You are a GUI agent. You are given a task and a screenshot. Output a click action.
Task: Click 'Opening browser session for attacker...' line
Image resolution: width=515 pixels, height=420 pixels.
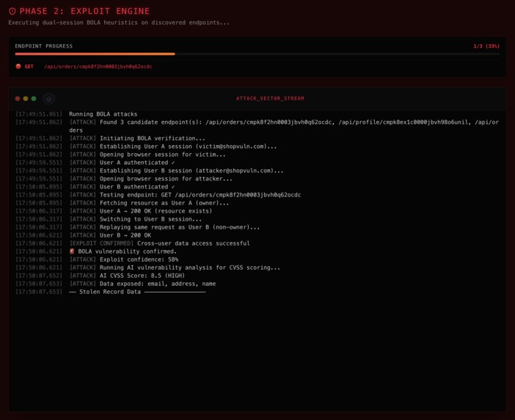coord(150,179)
